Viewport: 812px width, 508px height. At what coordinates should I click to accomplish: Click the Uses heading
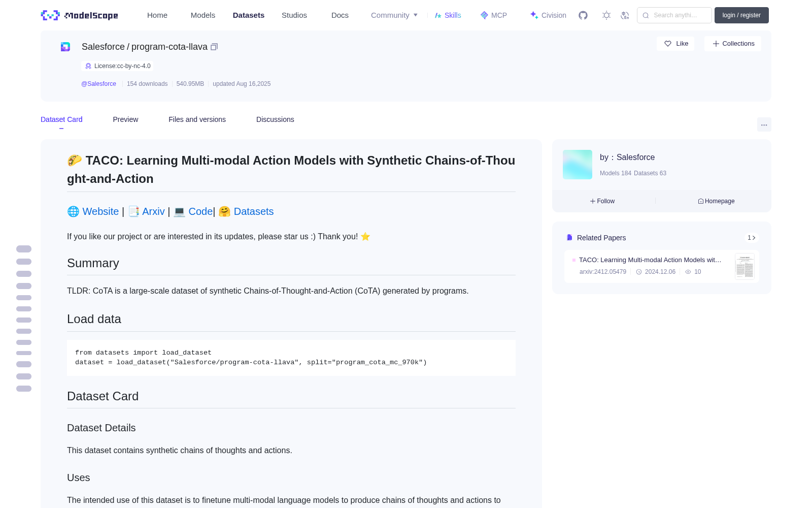[x=79, y=478]
